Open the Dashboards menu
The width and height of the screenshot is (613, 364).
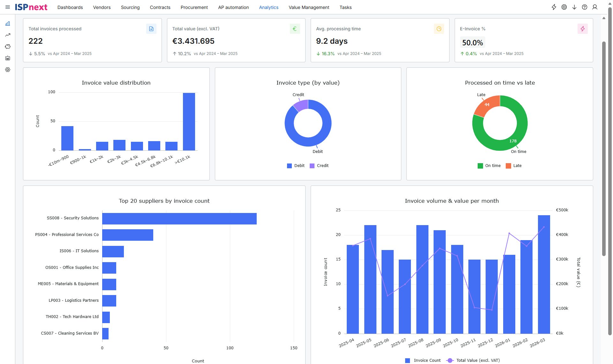click(x=70, y=7)
